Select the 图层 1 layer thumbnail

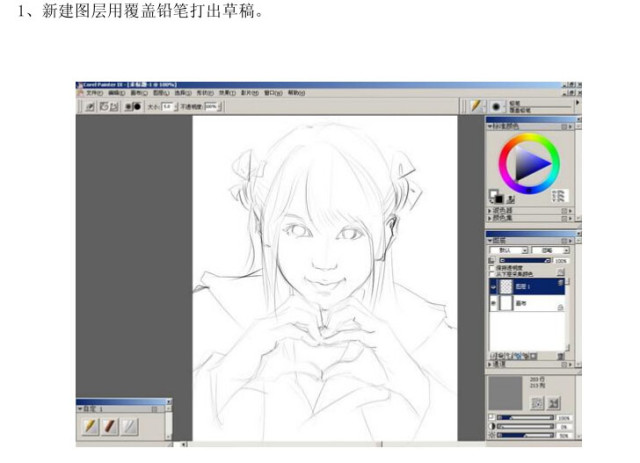point(506,287)
